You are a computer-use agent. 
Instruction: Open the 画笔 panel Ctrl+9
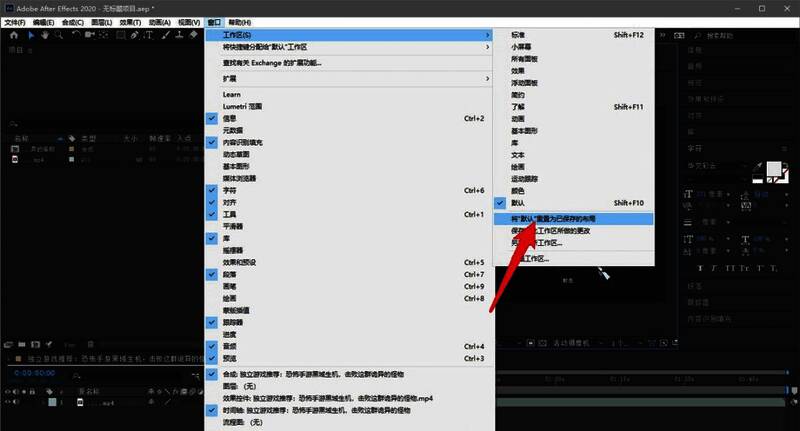tap(348, 286)
